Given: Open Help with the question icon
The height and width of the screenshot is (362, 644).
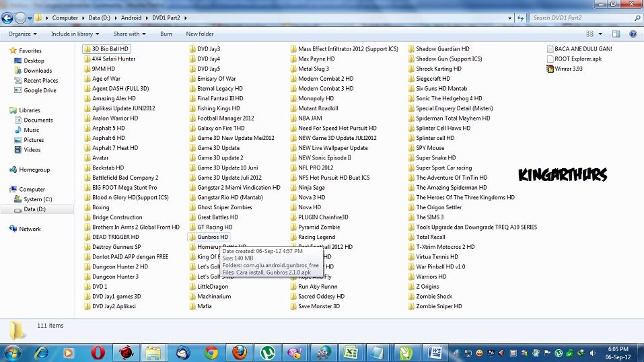Looking at the screenshot, I should click(x=633, y=34).
